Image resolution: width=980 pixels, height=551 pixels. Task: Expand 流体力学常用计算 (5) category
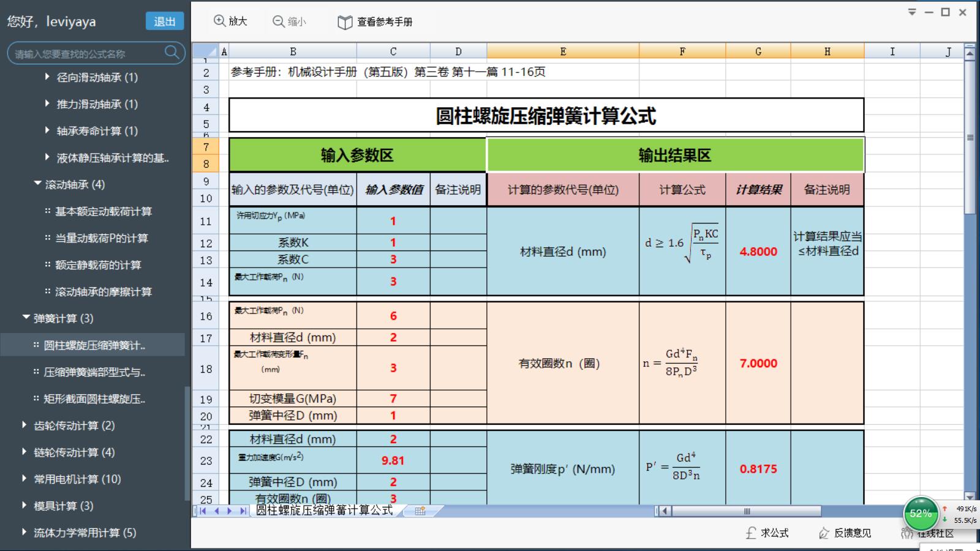click(24, 533)
